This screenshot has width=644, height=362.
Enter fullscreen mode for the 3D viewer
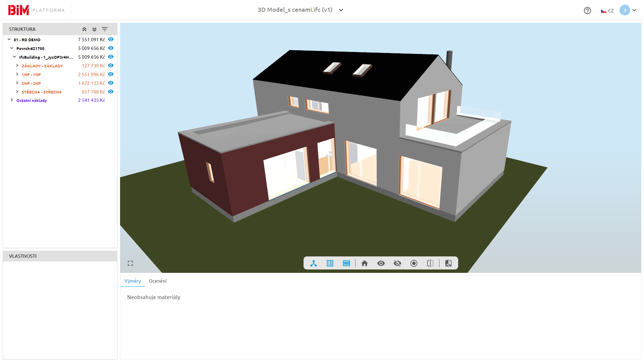pos(130,263)
